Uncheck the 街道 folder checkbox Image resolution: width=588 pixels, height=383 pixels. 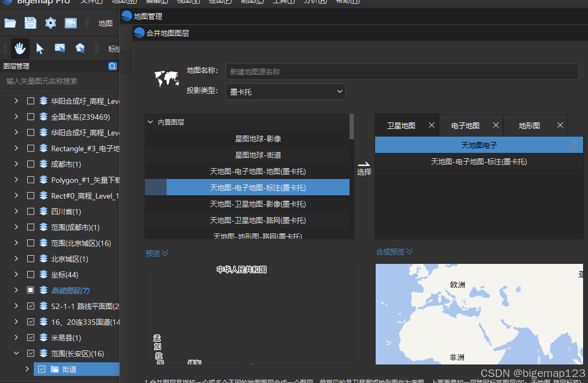pyautogui.click(x=41, y=369)
